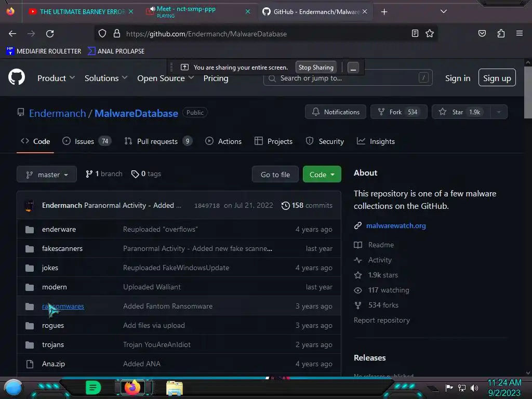The height and width of the screenshot is (399, 532).
Task: Expand the Open Source menu
Action: pos(165,78)
